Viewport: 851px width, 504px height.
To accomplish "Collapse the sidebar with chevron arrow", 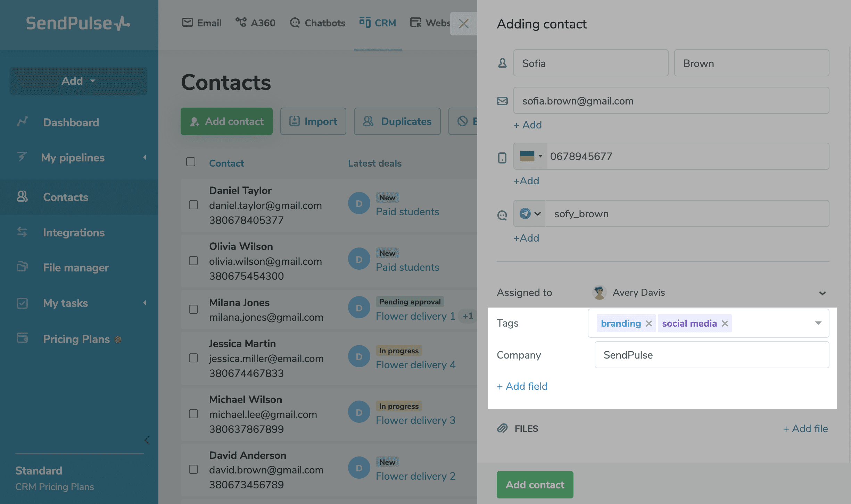I will 147,440.
